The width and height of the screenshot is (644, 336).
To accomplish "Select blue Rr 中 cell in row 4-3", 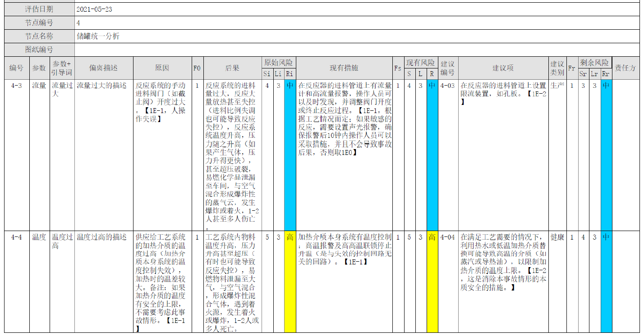I will [606, 155].
